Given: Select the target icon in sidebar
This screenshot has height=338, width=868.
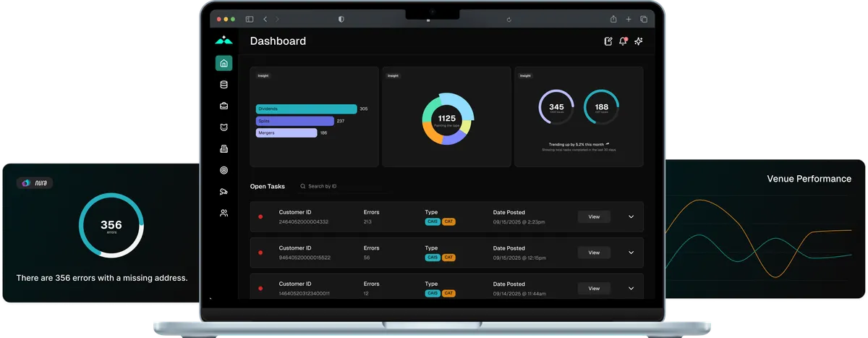Looking at the screenshot, I should 224,170.
